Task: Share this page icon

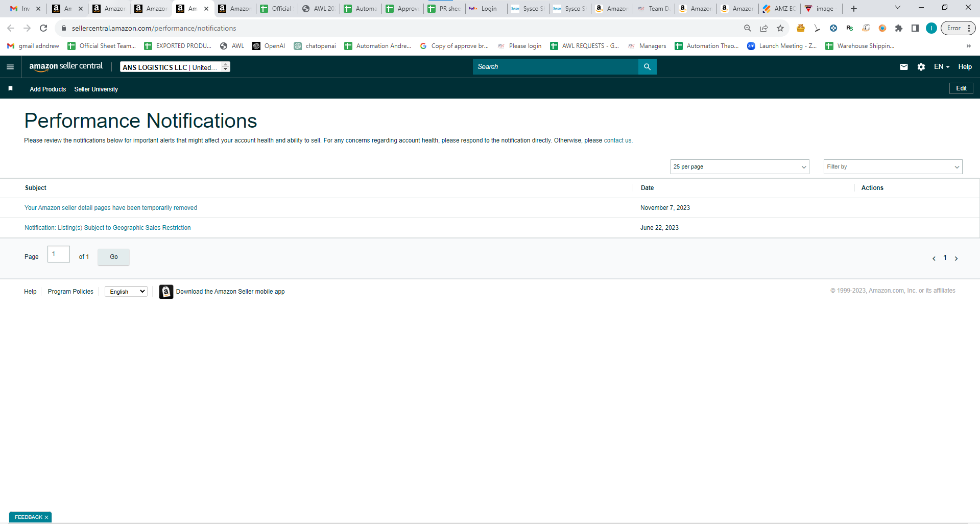Action: (x=764, y=28)
